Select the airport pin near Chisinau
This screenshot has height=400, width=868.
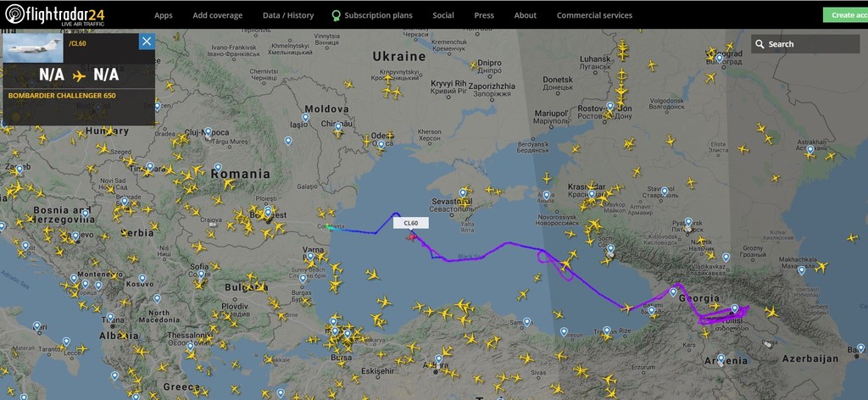tap(338, 126)
